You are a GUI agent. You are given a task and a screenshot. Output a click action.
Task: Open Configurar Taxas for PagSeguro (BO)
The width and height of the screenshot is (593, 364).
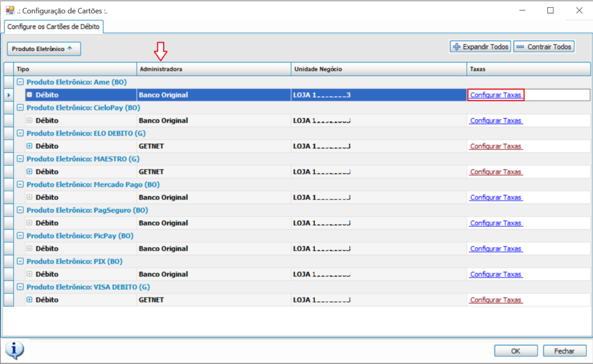[x=496, y=223]
